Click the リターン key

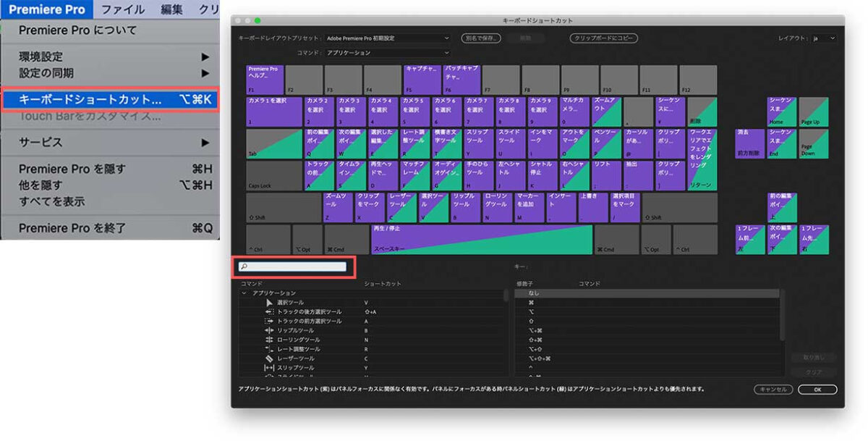(703, 159)
